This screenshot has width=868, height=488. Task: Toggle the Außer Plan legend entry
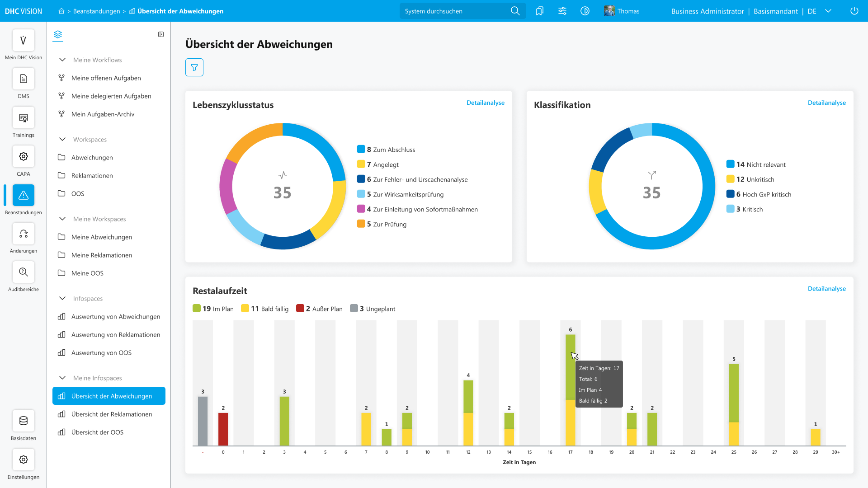click(319, 309)
